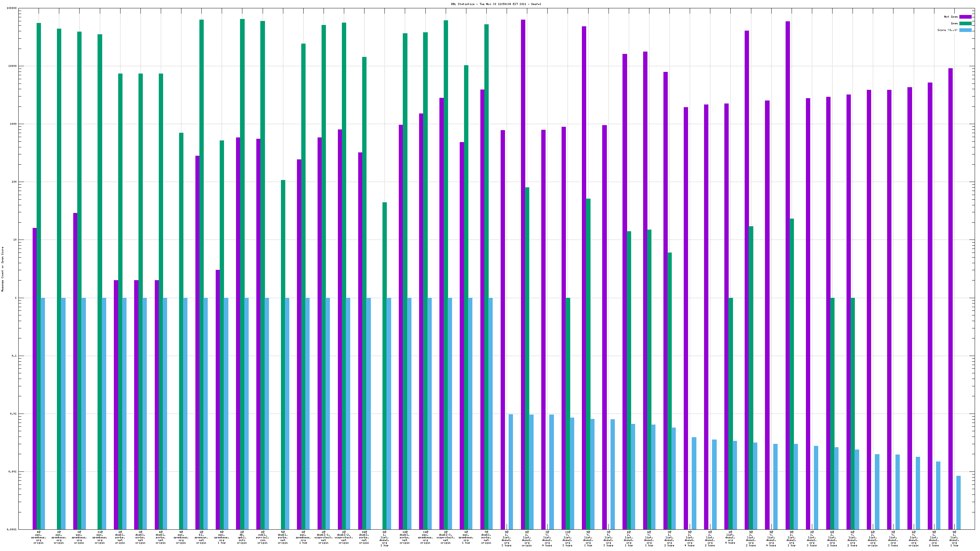Click the green Spam legend swatch

965,24
